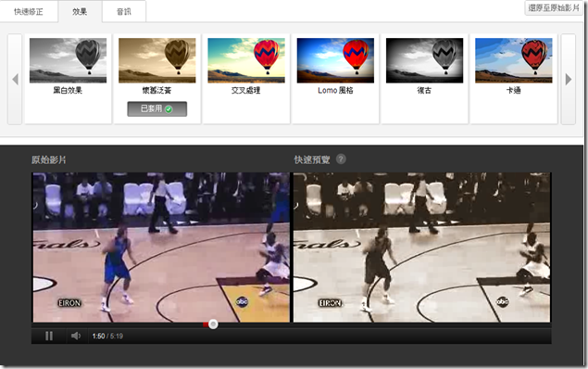Open quick preview help question mark

(x=341, y=159)
